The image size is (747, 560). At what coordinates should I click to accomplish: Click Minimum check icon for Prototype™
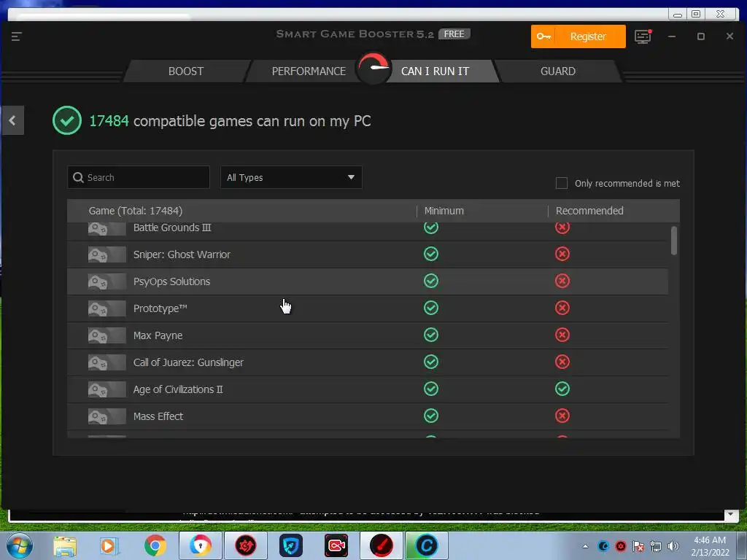click(430, 308)
